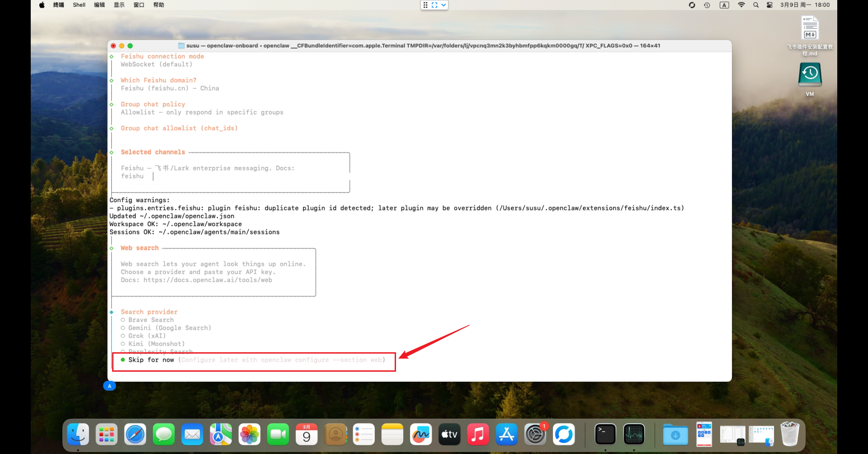Open Spotlight search magnifier icon
The height and width of the screenshot is (454, 868).
tap(756, 5)
